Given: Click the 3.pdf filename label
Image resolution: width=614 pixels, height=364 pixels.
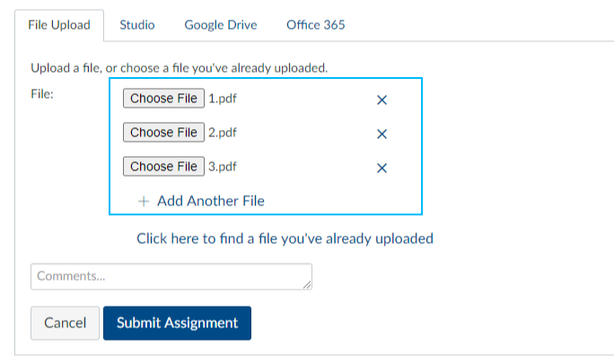Looking at the screenshot, I should click(x=223, y=167).
